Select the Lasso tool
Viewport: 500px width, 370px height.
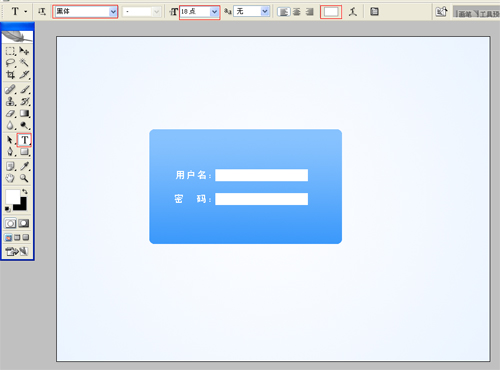[10, 63]
